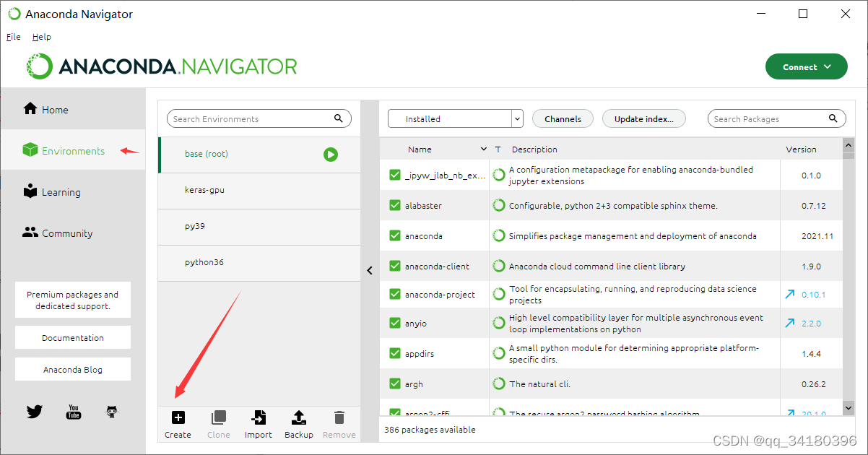Screen dimensions: 868x455
Task: Run base (root) with green play icon
Action: pos(331,154)
